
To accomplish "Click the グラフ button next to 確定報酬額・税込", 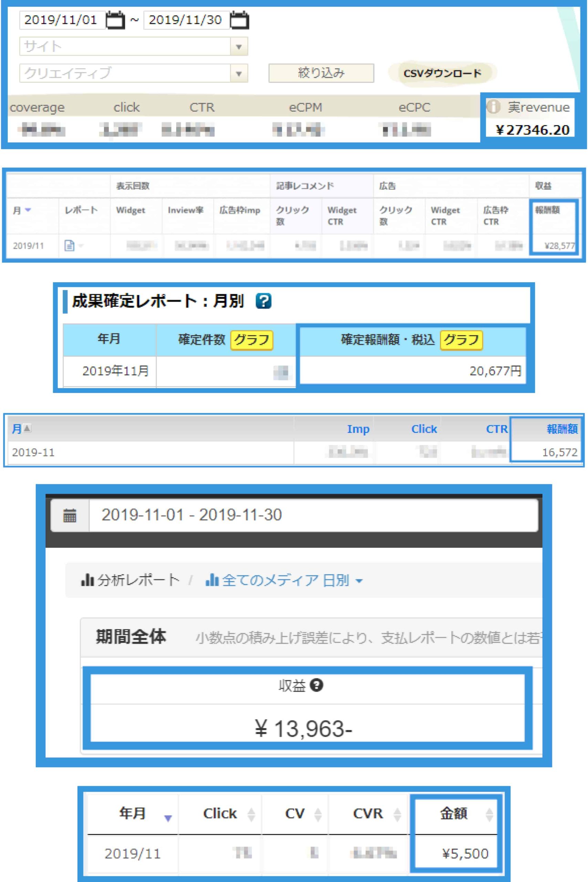I will 462,340.
